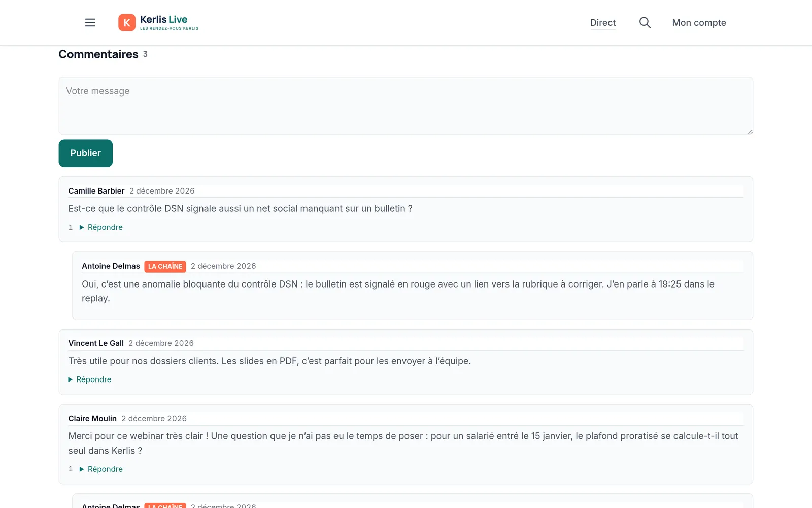Expand Répondre under Camille Barbier's comment
812x508 pixels.
(101, 227)
